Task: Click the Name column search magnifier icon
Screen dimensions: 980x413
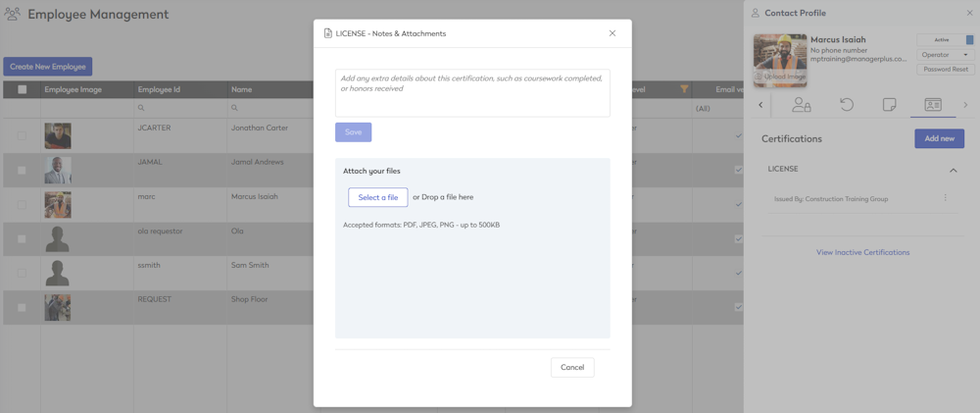Action: 235,108
